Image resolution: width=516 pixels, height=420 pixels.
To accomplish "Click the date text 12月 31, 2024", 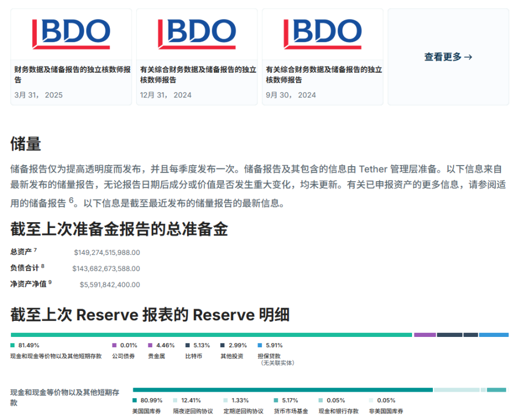I will tap(166, 95).
